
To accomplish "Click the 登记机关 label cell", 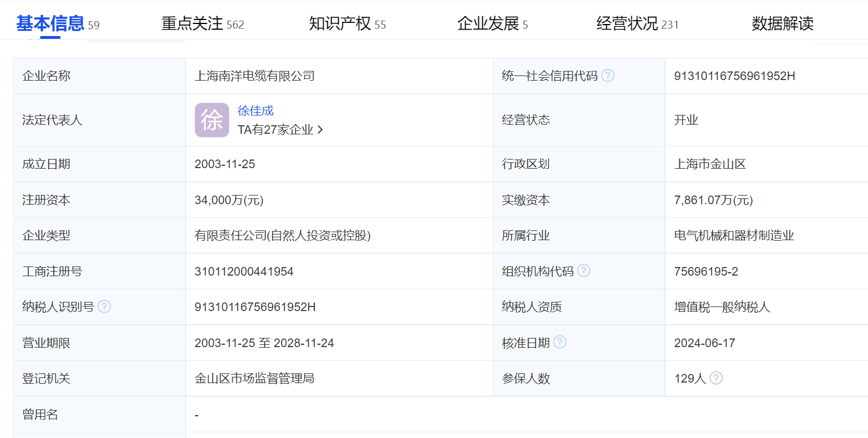I will click(x=99, y=379).
